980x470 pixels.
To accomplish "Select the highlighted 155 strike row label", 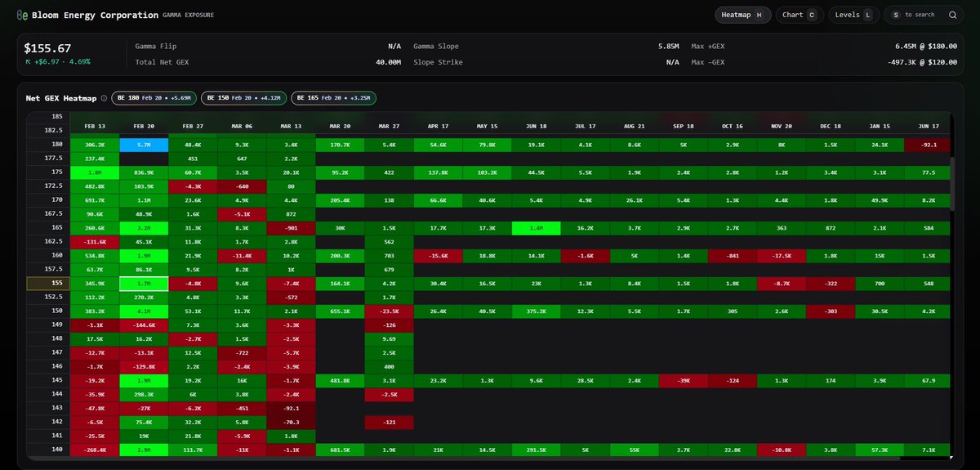I will coord(48,283).
